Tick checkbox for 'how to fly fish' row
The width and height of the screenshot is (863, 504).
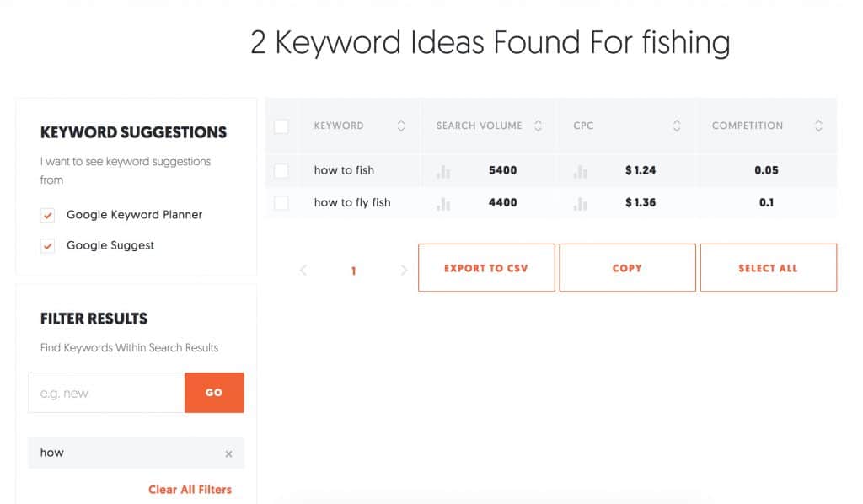(x=281, y=203)
